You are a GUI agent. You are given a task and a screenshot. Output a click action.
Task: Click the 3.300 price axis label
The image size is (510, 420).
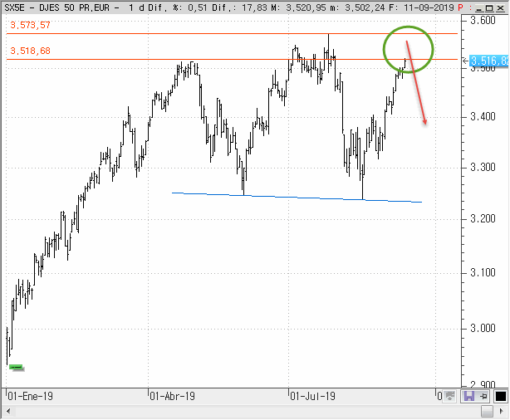coord(483,167)
